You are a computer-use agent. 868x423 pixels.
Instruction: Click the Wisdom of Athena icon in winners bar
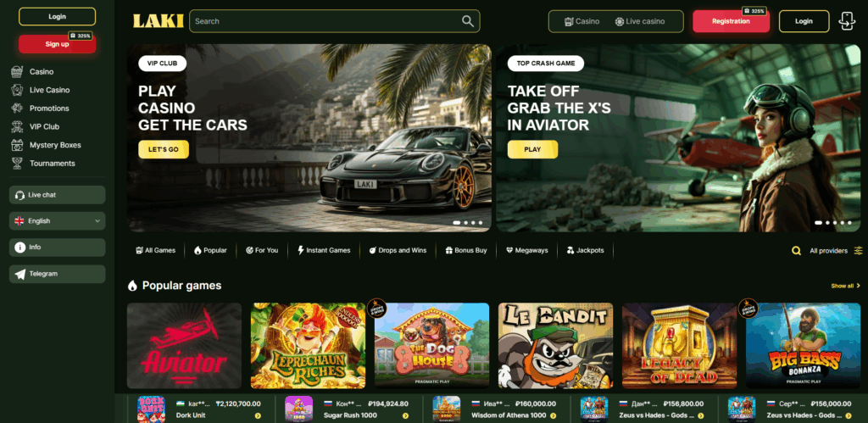[x=446, y=409]
